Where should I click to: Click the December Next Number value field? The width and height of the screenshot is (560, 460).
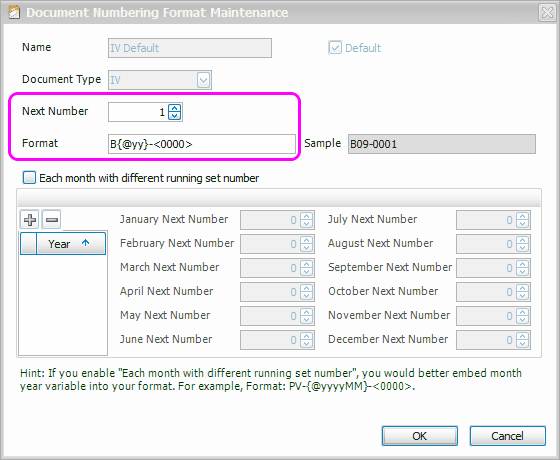486,340
